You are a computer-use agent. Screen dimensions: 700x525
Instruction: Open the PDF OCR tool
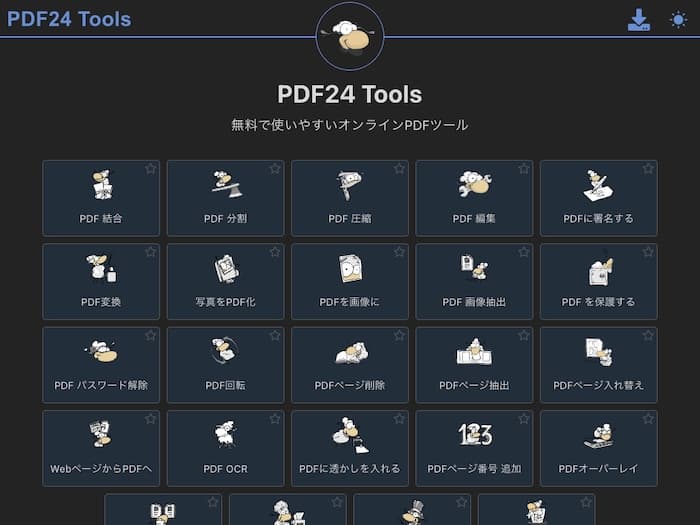[225, 449]
